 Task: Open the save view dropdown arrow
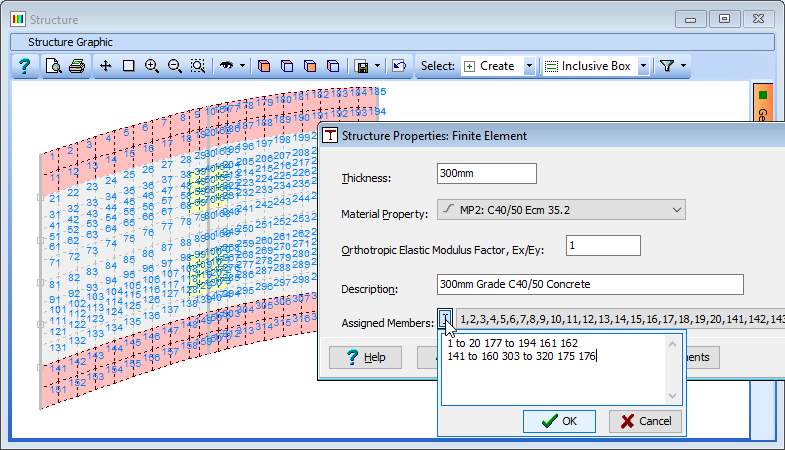[x=377, y=66]
